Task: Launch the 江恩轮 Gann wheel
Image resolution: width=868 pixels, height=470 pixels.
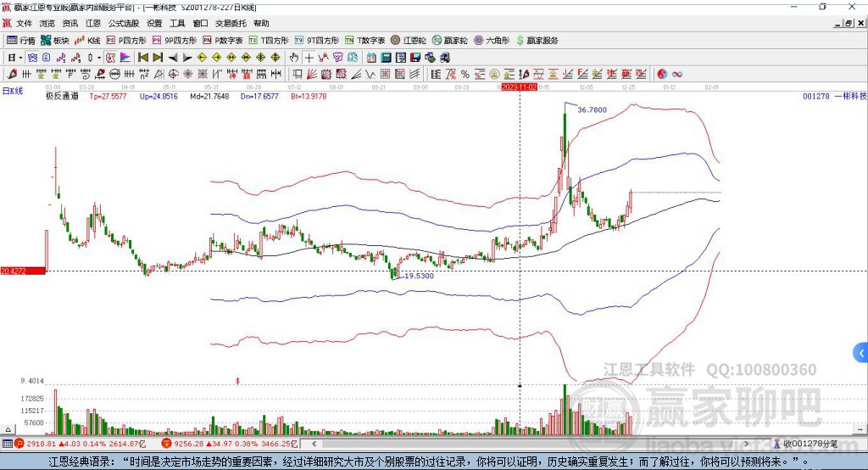Action: tap(409, 41)
